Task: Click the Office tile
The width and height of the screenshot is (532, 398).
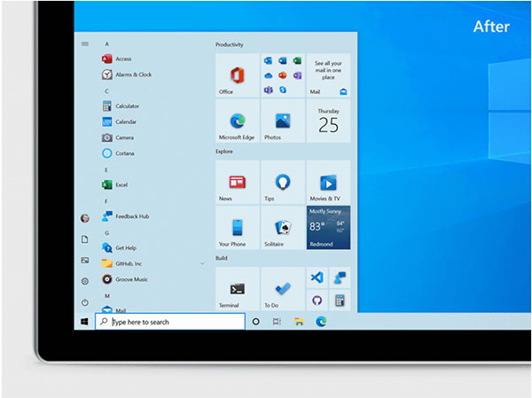Action: coord(237,75)
